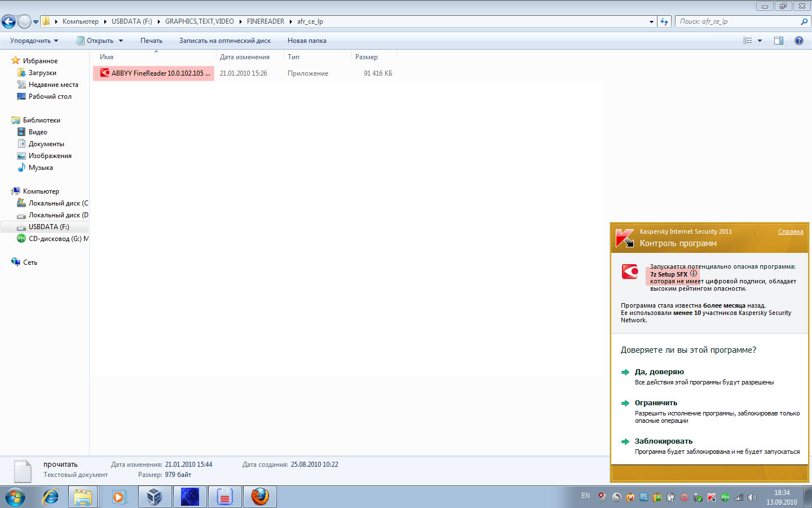Click the search magnifier icon
Image resolution: width=812 pixels, height=508 pixels.
pyautogui.click(x=804, y=21)
